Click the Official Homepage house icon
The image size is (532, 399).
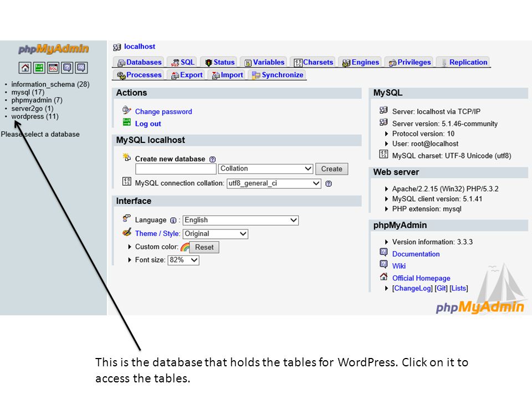click(383, 277)
